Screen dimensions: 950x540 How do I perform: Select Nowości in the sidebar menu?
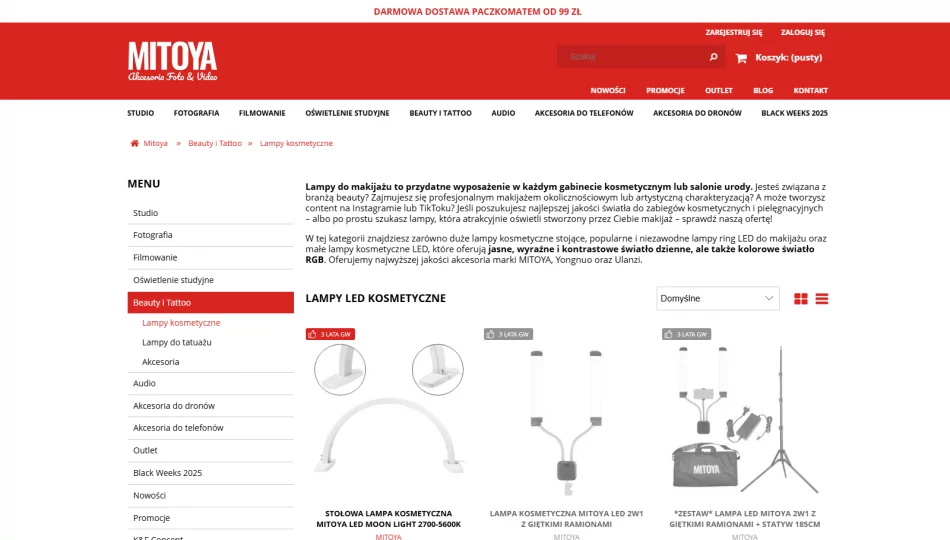210,496
